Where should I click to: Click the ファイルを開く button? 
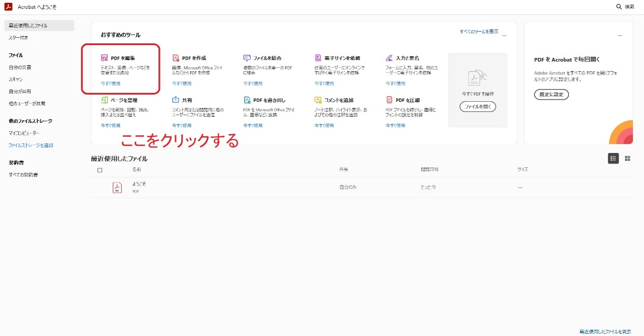477,106
